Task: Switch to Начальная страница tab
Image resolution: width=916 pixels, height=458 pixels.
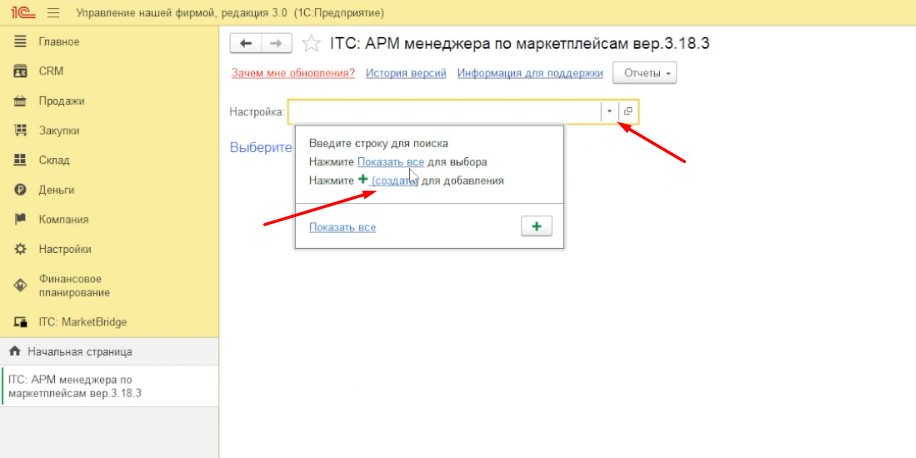Action: click(x=109, y=352)
